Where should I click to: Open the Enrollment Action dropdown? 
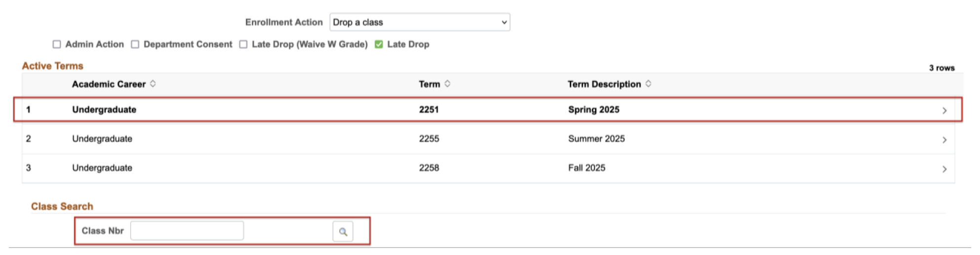420,22
